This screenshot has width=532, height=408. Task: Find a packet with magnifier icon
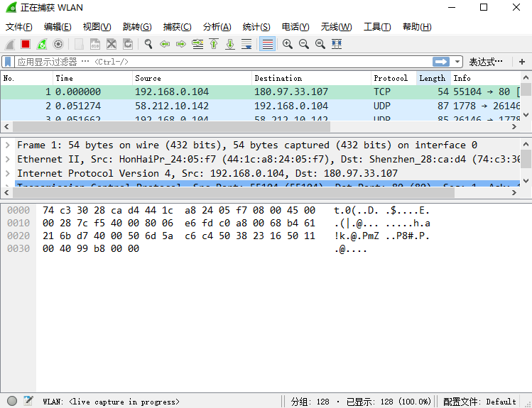[x=148, y=44]
